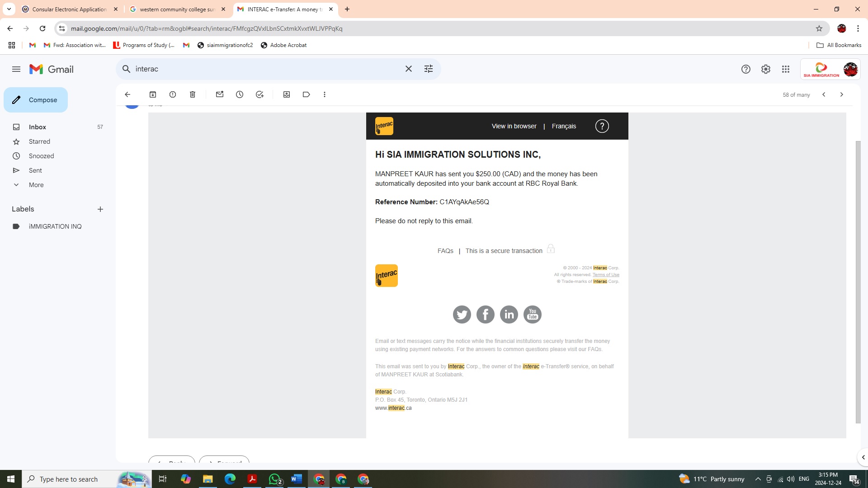Open Interac YouTube channel icon

click(x=533, y=314)
